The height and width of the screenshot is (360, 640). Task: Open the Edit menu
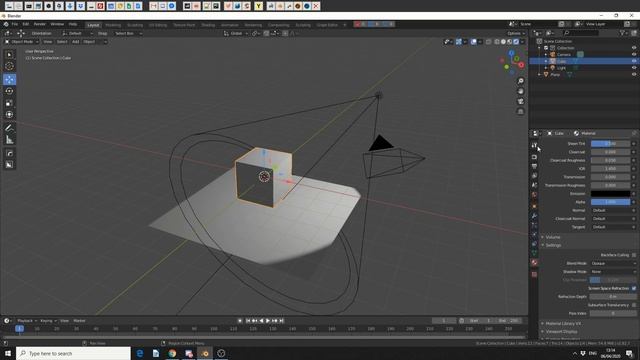[26, 24]
